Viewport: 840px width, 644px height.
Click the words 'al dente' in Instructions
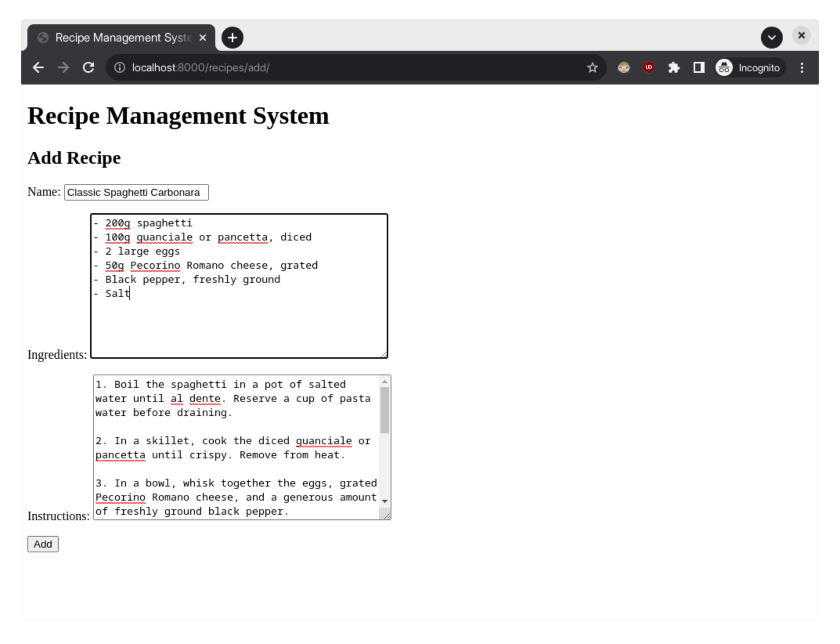[x=196, y=399]
